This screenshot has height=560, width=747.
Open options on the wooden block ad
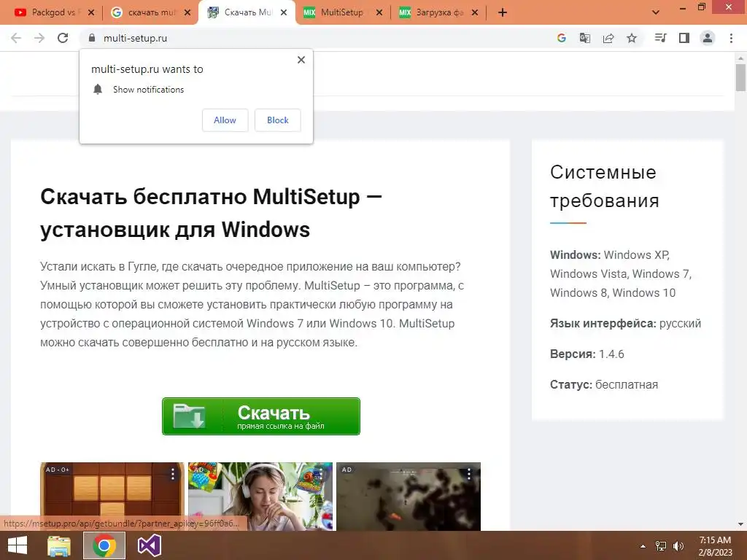[173, 474]
